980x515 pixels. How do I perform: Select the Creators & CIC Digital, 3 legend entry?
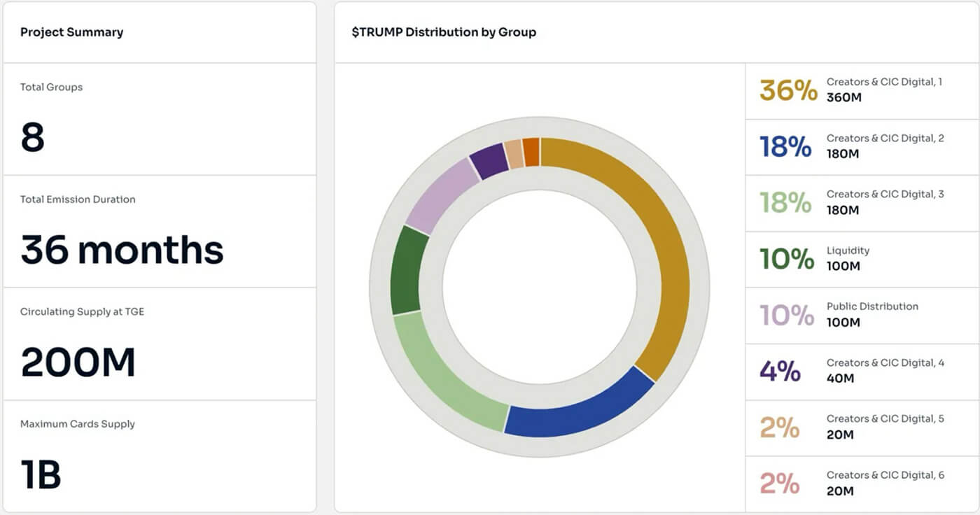(x=862, y=203)
